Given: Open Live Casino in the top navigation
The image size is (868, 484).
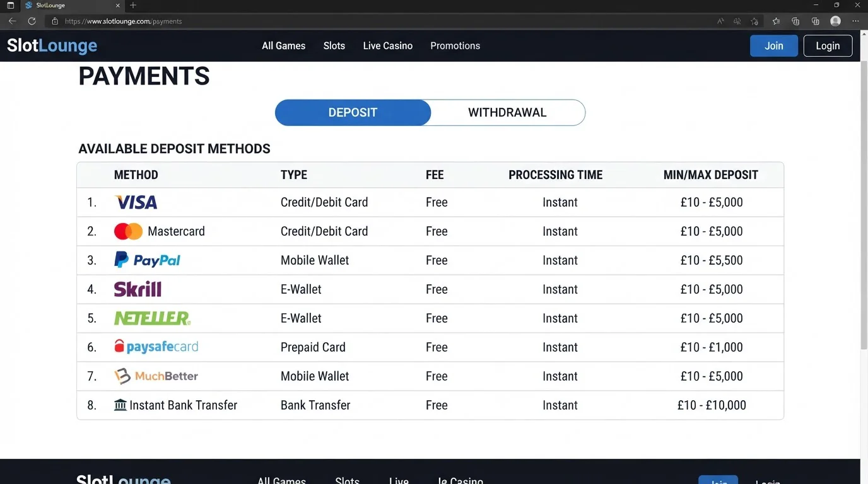Looking at the screenshot, I should click(388, 46).
